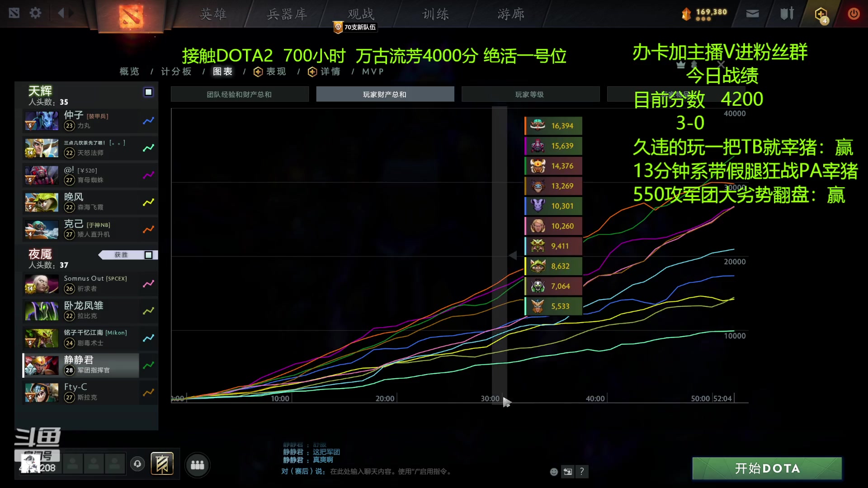The height and width of the screenshot is (488, 868).
Task: Open the emoticon picker in chat
Action: pyautogui.click(x=554, y=472)
